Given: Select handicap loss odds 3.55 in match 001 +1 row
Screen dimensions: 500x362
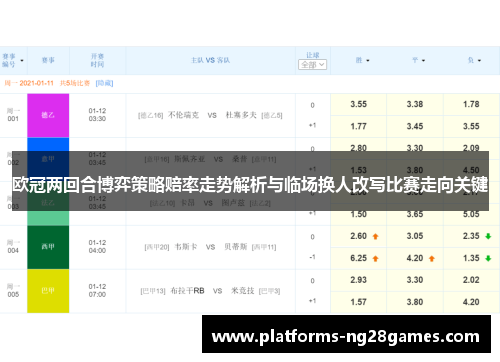Looking at the screenshot, I should coord(471,126).
